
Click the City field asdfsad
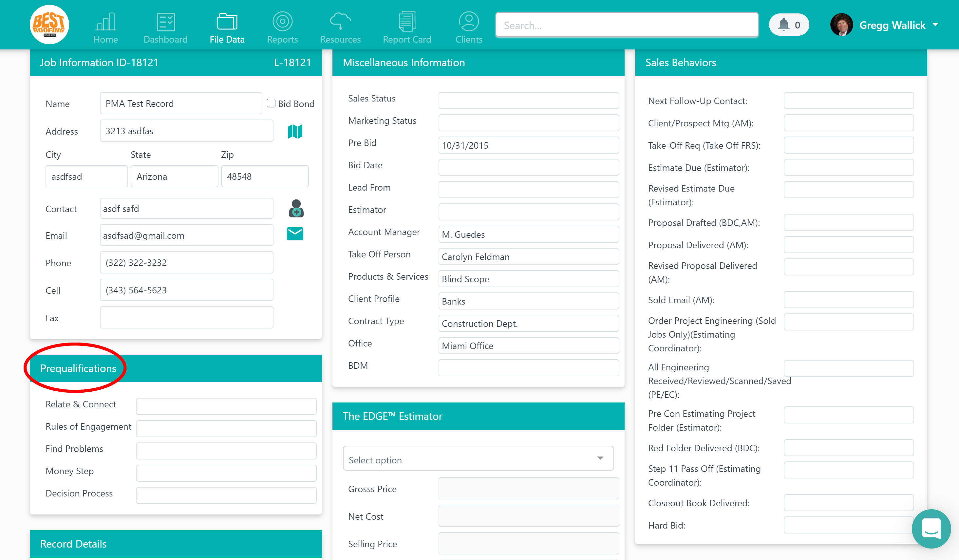(x=86, y=176)
